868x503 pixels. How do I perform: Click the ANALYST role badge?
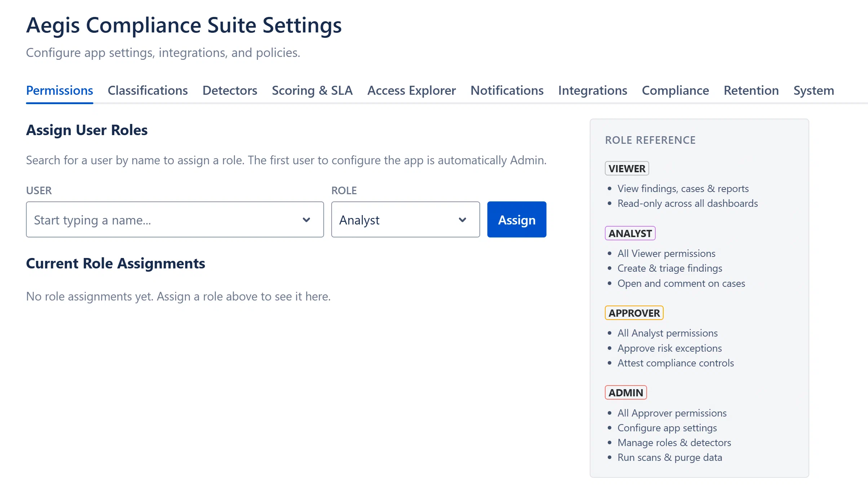tap(630, 233)
